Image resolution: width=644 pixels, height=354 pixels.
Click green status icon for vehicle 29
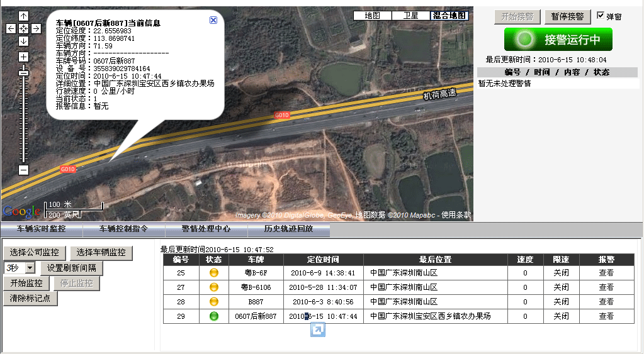213,316
